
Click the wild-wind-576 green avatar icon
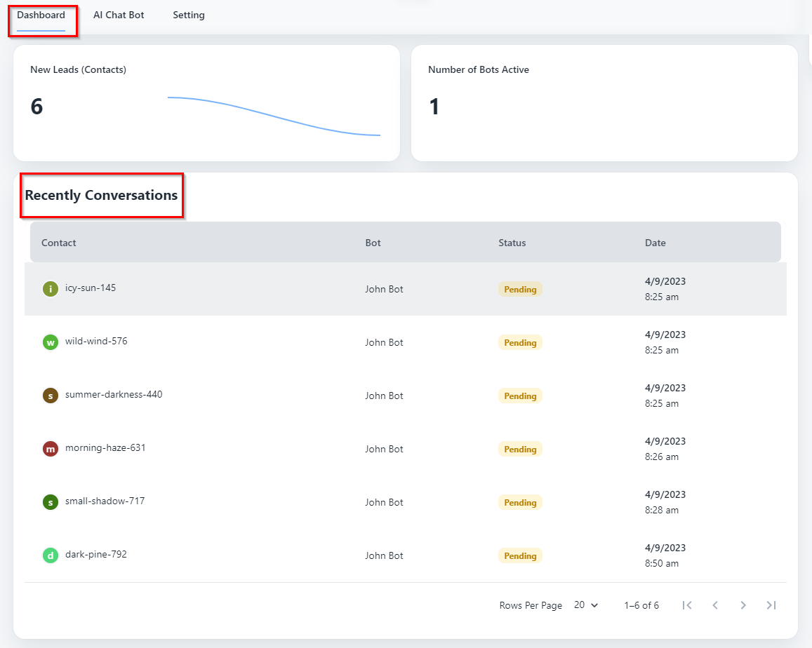tap(50, 342)
